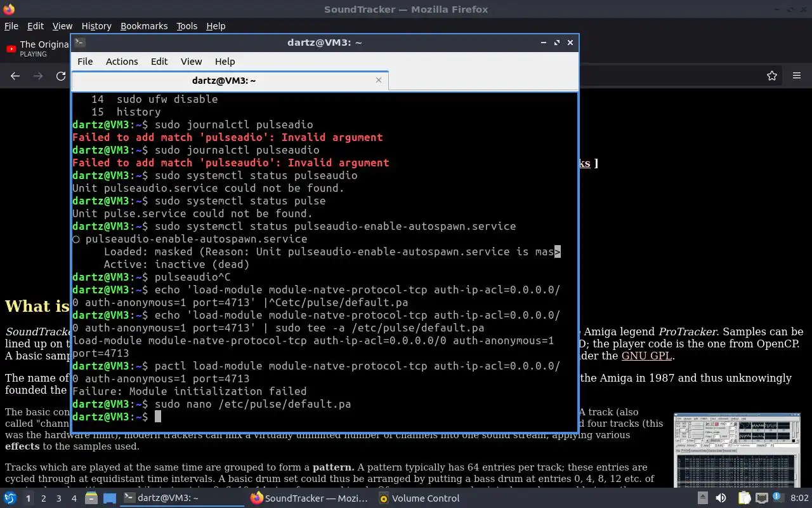Screen dimensions: 812x508
Task: Click the 'pulseaudio^C' command line
Action: 192,277
